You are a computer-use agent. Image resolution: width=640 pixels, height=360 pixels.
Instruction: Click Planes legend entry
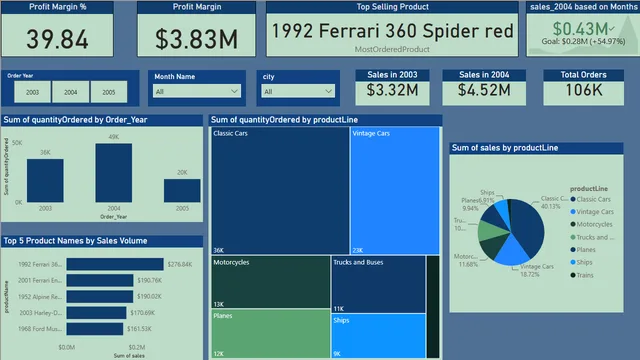pyautogui.click(x=583, y=249)
